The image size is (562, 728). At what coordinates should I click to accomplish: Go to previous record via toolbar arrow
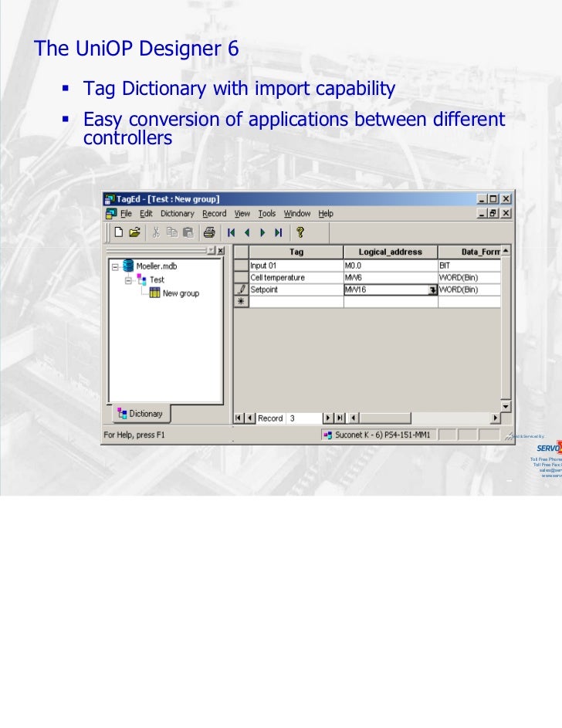coord(247,232)
